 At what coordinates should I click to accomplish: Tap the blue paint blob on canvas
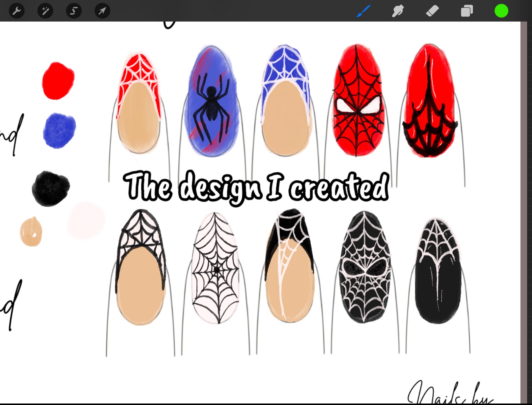tap(59, 131)
